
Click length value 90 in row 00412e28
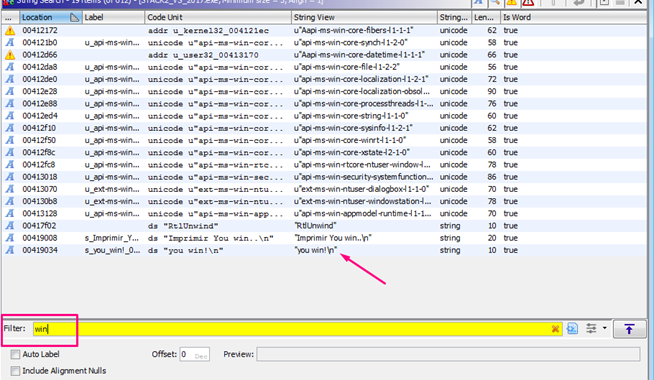(x=492, y=91)
